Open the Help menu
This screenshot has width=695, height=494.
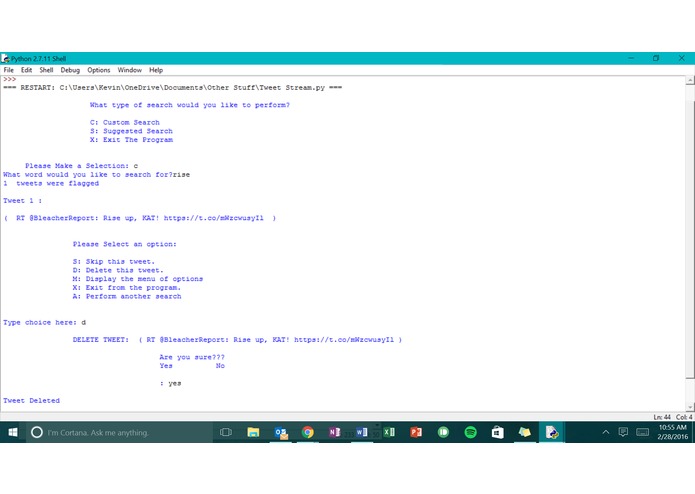156,70
